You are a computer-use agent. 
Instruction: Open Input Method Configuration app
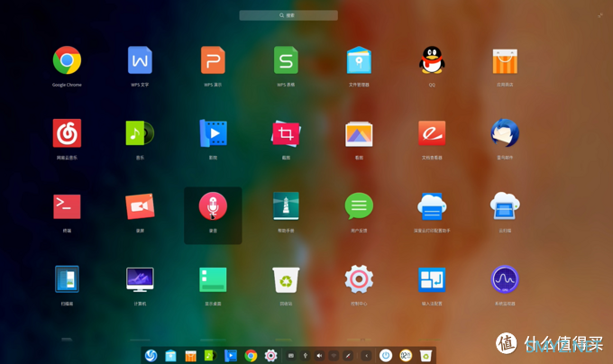(432, 279)
